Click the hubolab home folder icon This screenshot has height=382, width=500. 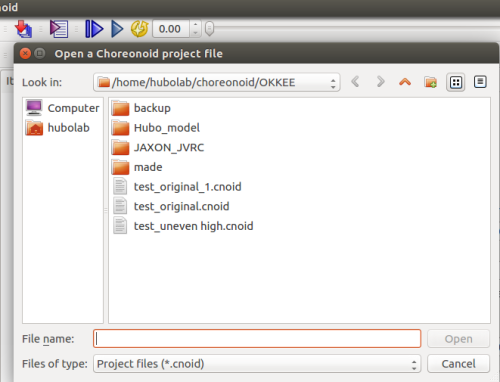34,128
